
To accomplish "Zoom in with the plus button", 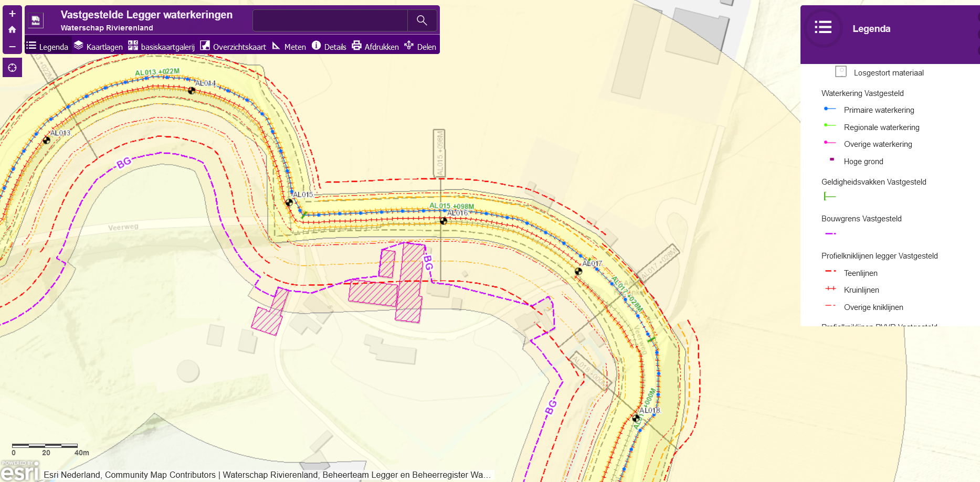I will tap(12, 14).
